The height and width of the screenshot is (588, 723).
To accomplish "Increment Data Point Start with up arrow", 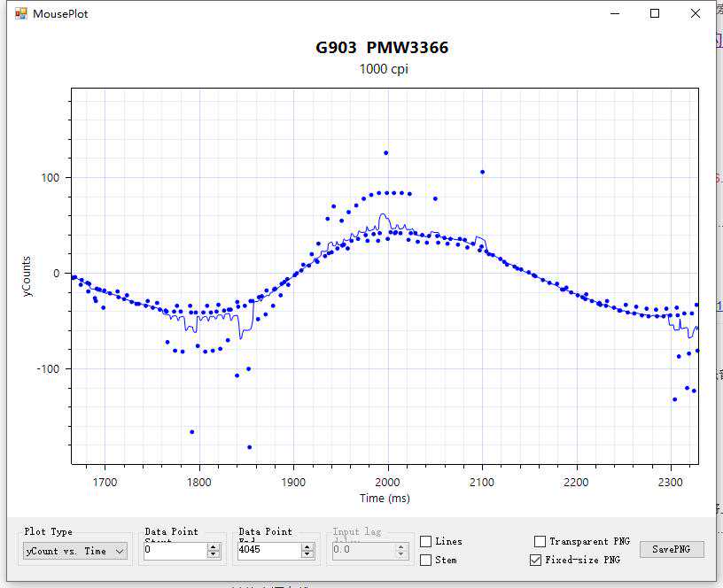I will coord(214,546).
